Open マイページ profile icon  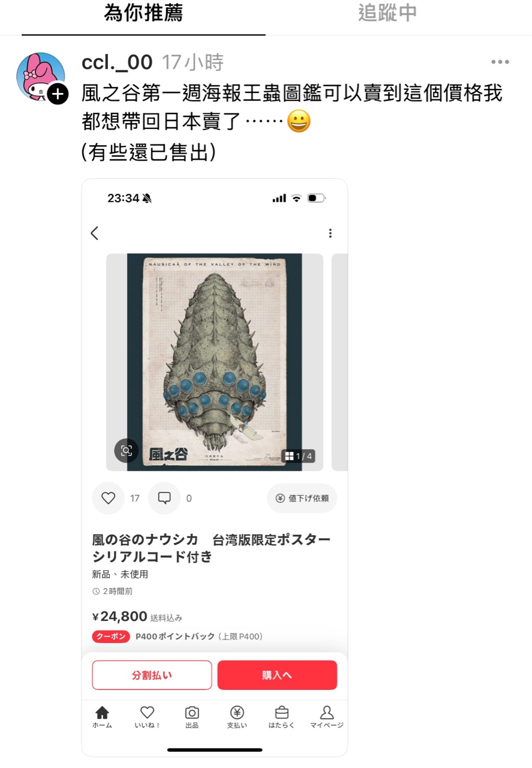pyautogui.click(x=326, y=717)
